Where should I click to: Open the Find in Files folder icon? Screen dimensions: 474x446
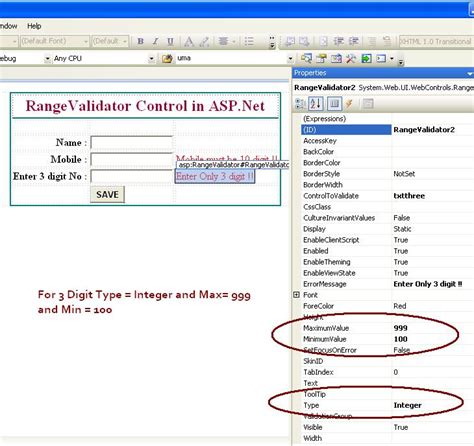[167, 59]
